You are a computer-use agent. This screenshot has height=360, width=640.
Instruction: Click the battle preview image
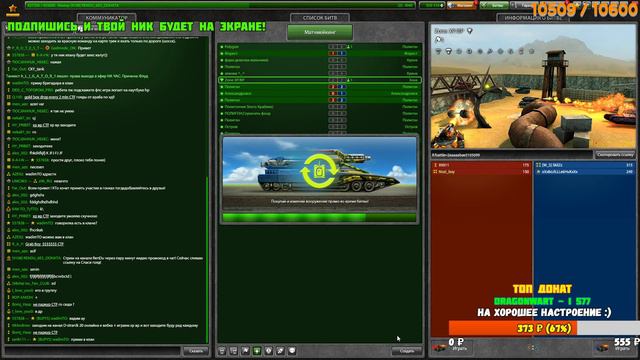click(x=533, y=87)
